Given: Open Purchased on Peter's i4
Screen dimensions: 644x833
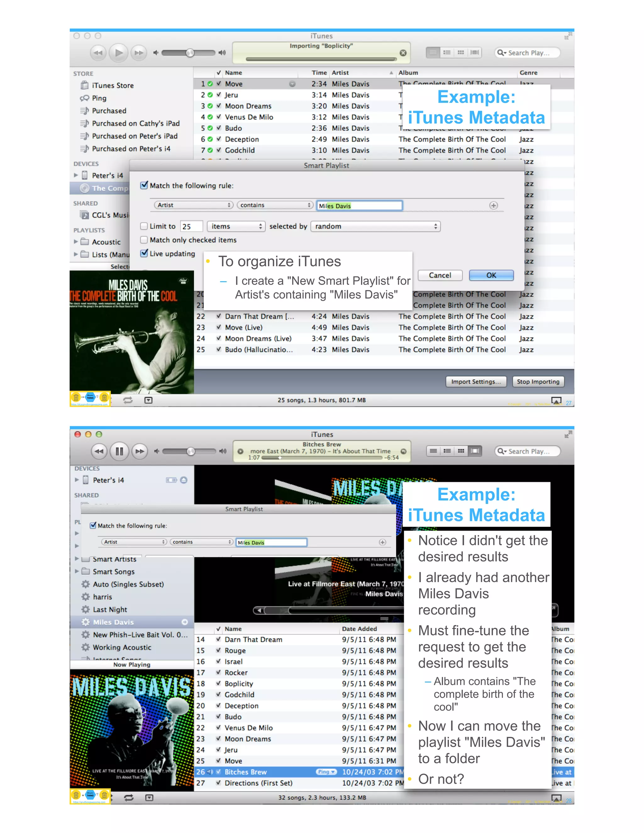Looking at the screenshot, I should (125, 148).
